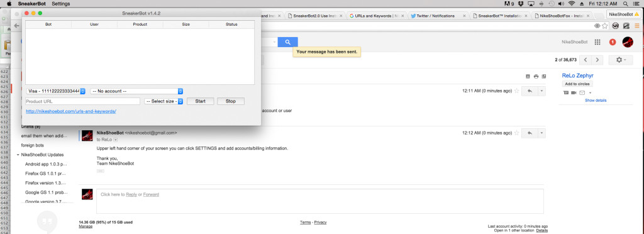
Task: Click the reply arrow on the 12:11 AM message
Action: [530, 91]
